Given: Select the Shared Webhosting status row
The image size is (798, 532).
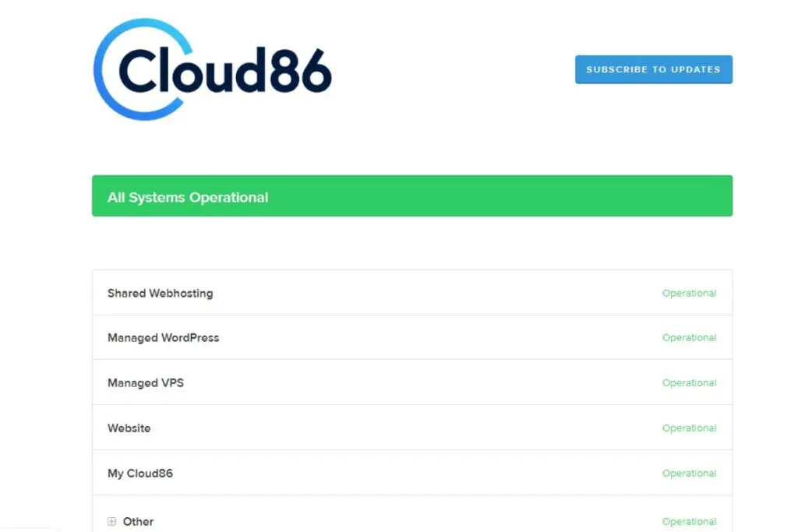Looking at the screenshot, I should (x=160, y=293).
